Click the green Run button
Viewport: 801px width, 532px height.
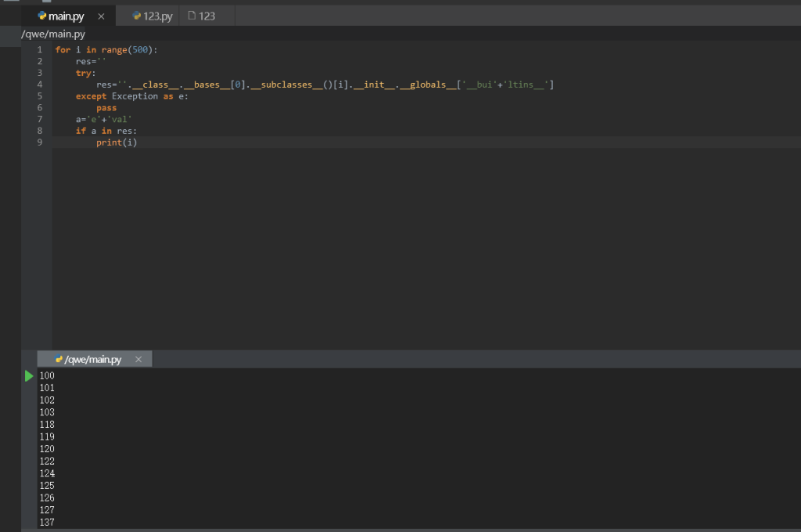pyautogui.click(x=29, y=376)
